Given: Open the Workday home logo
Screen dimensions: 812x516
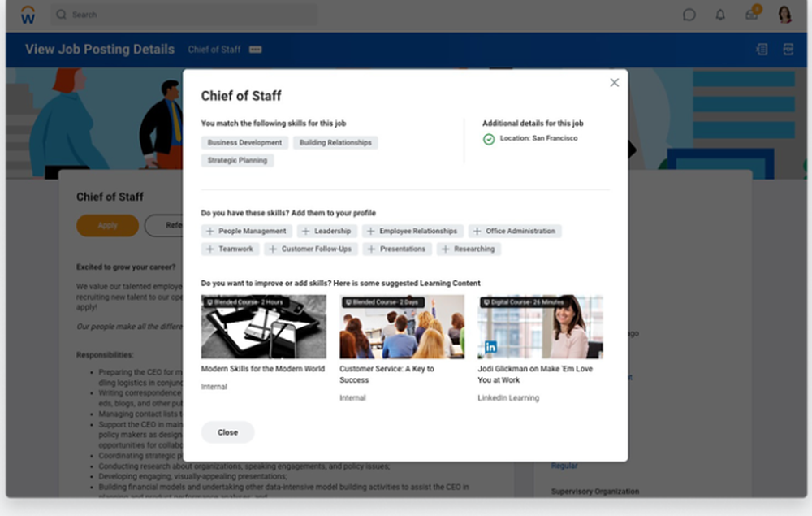Looking at the screenshot, I should tap(28, 15).
